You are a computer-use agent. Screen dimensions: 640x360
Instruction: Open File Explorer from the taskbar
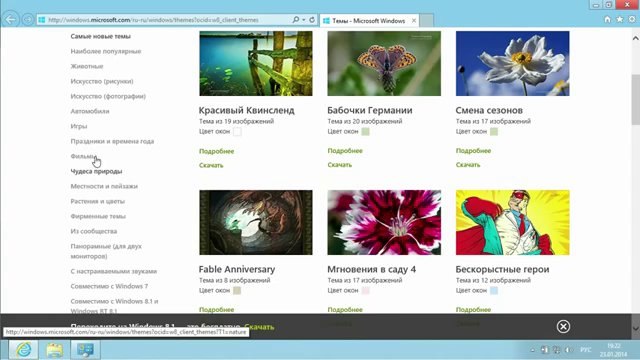point(54,350)
